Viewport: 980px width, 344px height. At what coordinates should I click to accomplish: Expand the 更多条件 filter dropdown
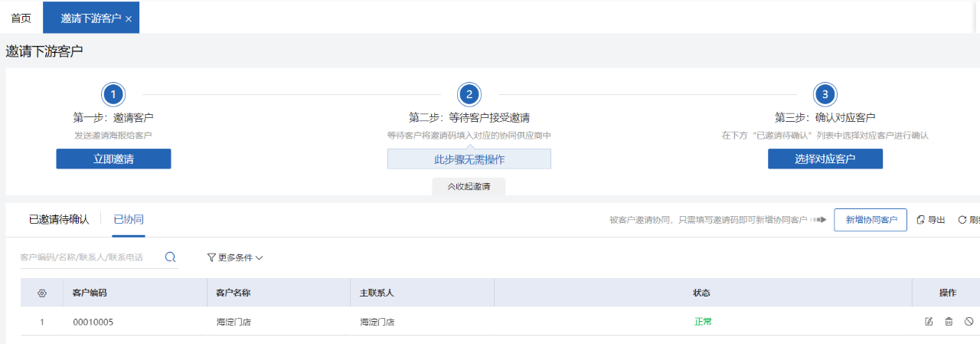[x=235, y=257]
